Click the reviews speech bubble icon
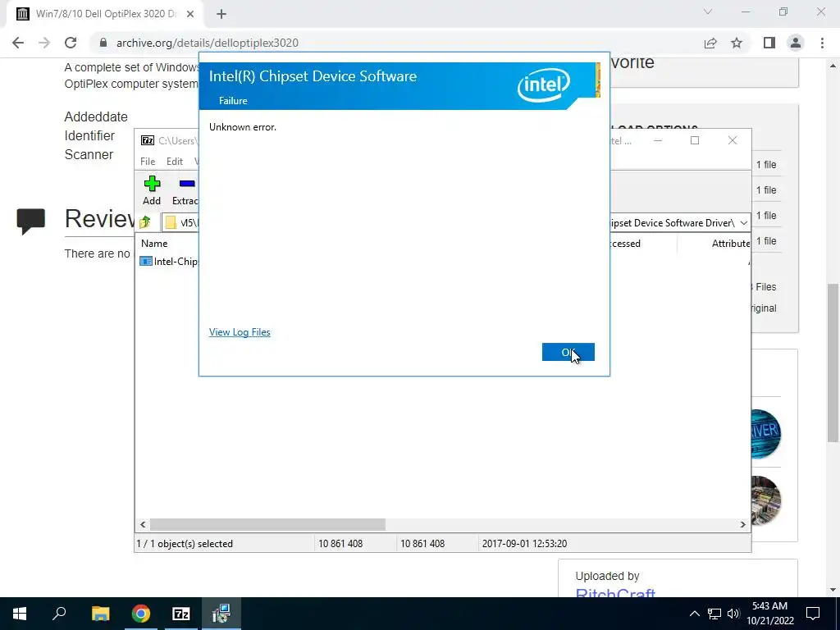This screenshot has height=630, width=840. point(30,221)
